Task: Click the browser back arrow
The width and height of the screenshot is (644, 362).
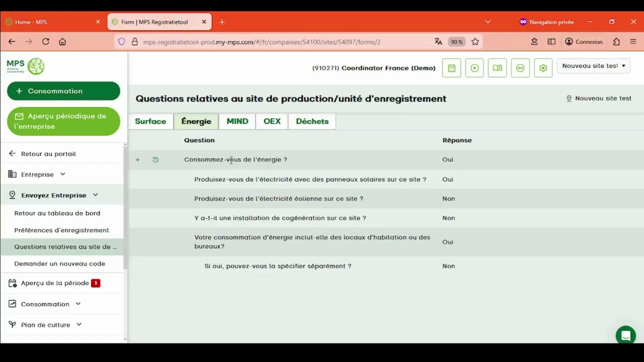Action: [x=12, y=42]
